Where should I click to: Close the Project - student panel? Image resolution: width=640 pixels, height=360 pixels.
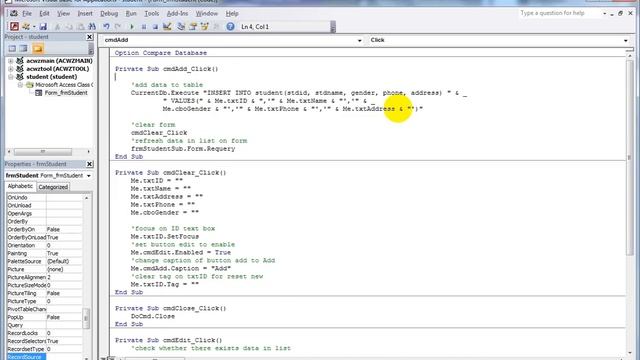pos(89,37)
